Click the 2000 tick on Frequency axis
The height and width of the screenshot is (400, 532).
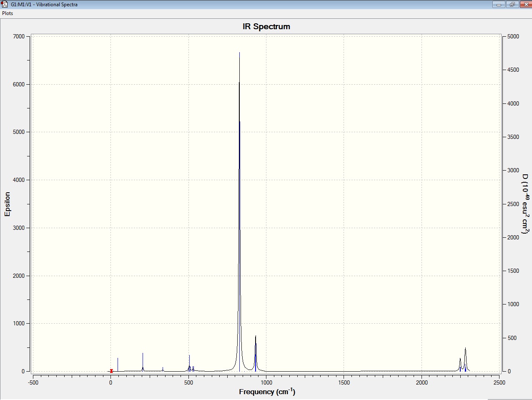tap(422, 382)
